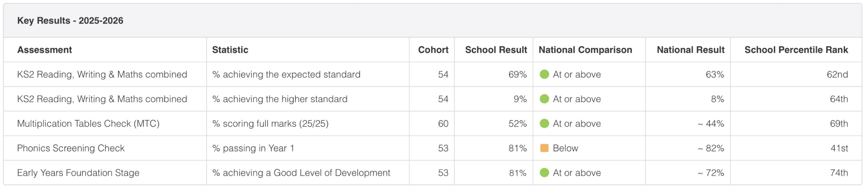Click green dot in Early Years Foundation row
This screenshot has width=868, height=191.
point(544,173)
